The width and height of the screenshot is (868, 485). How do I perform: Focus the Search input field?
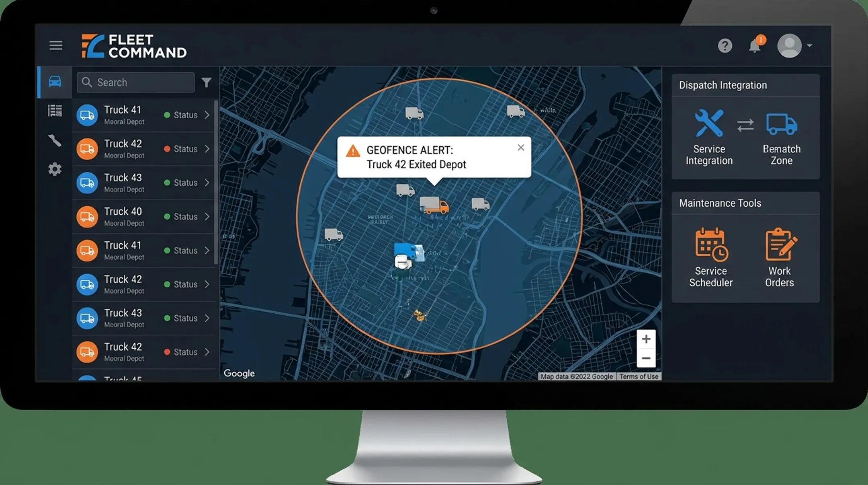coord(136,82)
